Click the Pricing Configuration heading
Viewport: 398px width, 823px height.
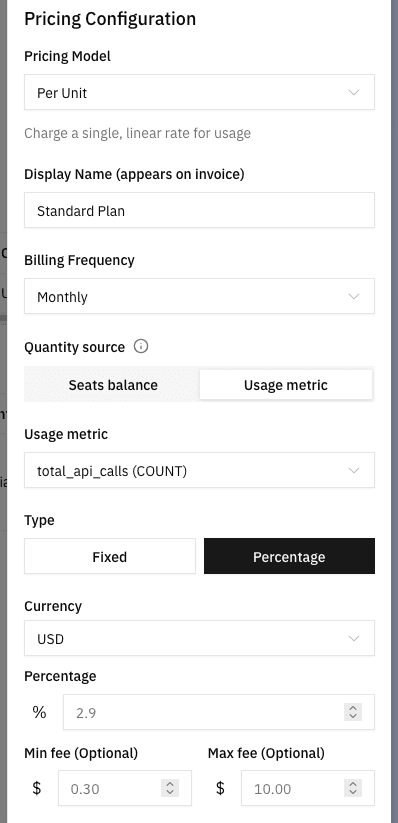(x=110, y=19)
